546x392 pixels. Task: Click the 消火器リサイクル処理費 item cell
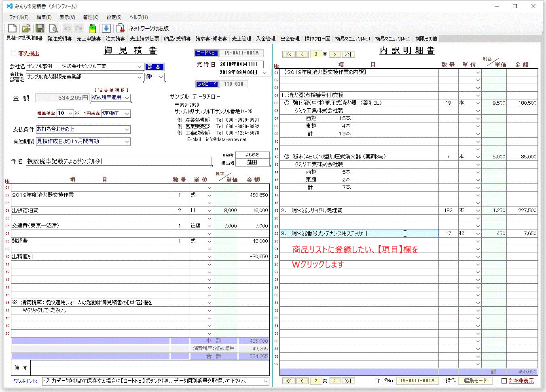[359, 211]
